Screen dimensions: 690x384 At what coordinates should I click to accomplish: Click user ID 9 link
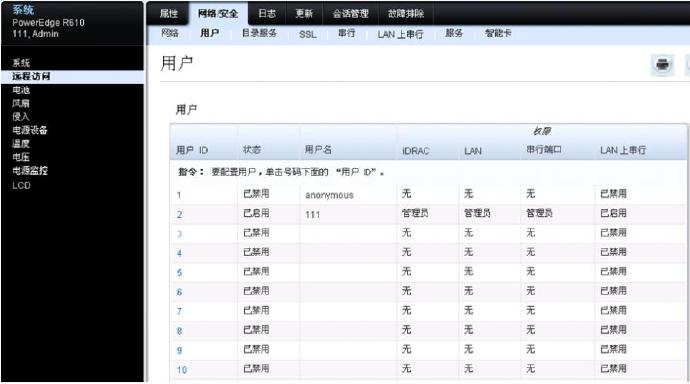[x=179, y=351]
